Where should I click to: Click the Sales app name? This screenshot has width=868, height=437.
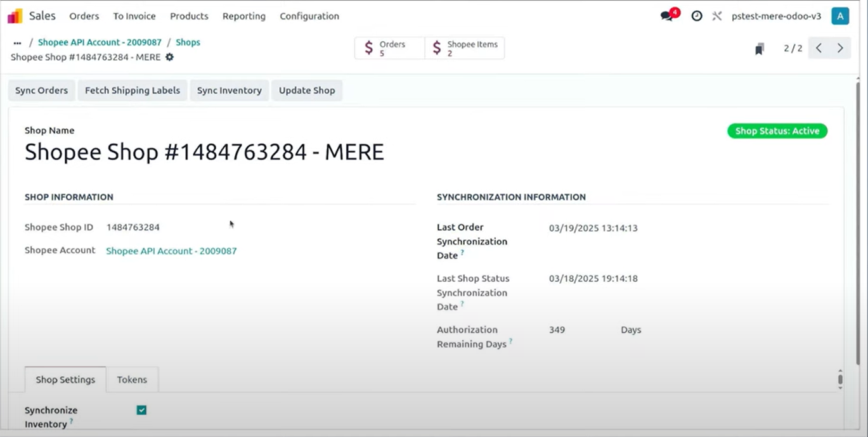42,16
